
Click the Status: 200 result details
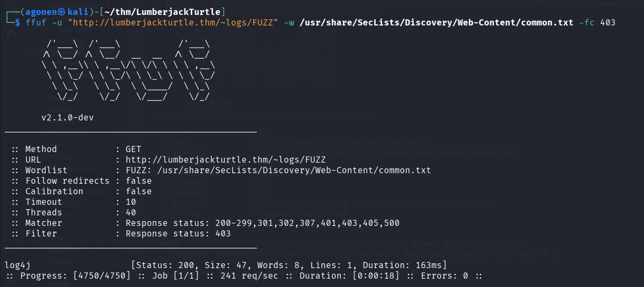[x=289, y=265]
